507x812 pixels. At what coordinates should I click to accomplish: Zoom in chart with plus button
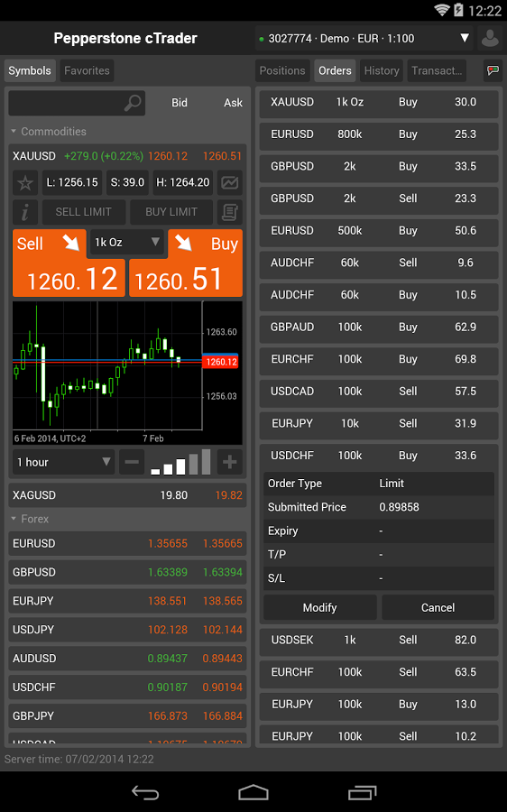pyautogui.click(x=229, y=462)
